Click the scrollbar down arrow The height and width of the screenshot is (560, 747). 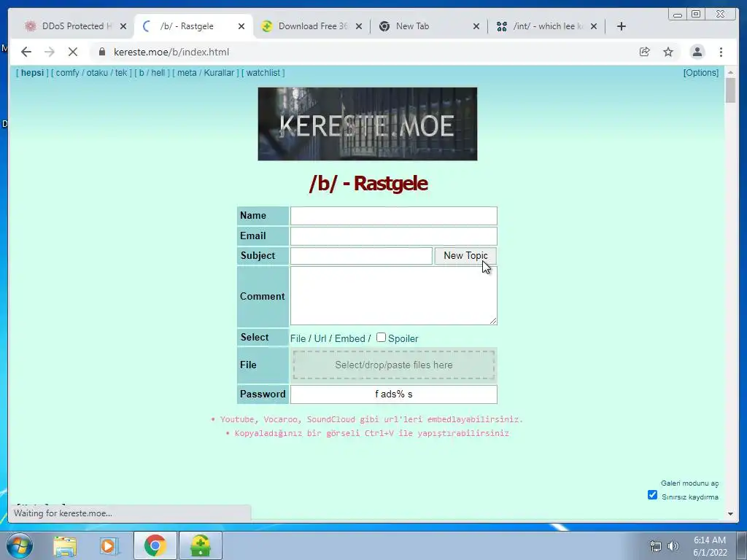[x=731, y=514]
